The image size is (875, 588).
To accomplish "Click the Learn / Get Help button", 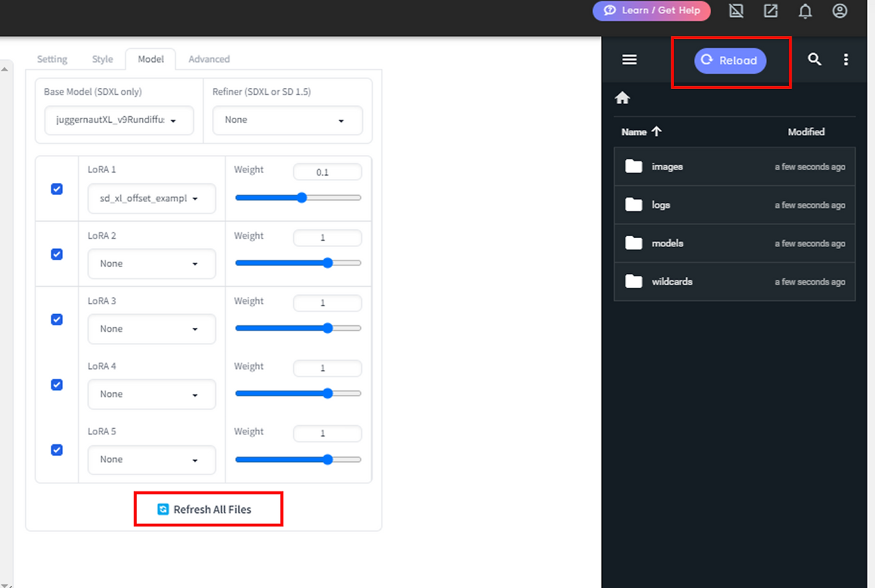I will click(x=651, y=11).
